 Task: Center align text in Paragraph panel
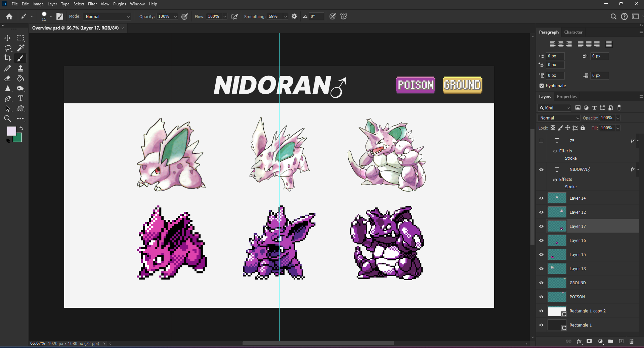(x=561, y=44)
